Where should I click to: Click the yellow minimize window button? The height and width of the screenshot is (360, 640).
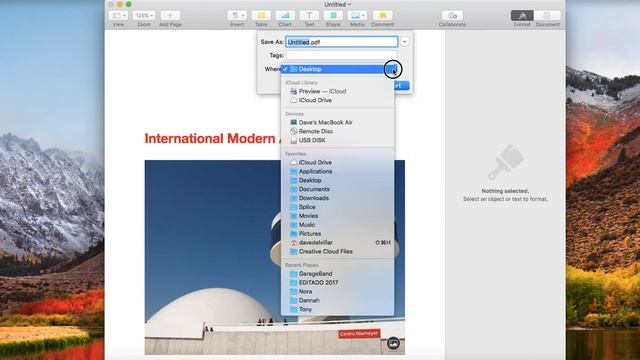120,4
